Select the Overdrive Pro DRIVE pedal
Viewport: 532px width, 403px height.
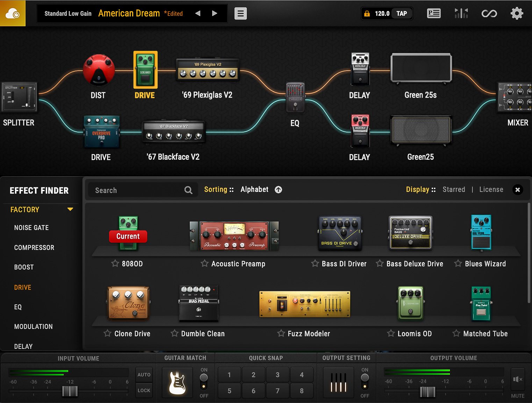tap(101, 132)
